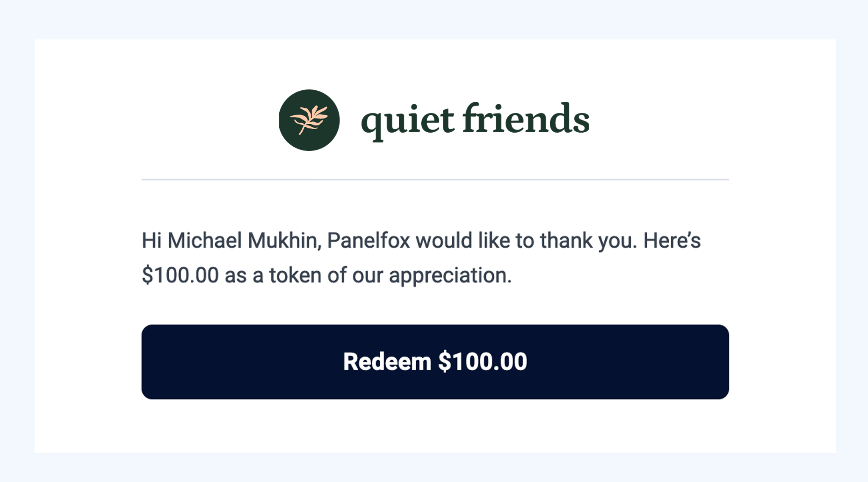
Task: Click the word "friends" in the wordmark
Action: click(x=526, y=119)
